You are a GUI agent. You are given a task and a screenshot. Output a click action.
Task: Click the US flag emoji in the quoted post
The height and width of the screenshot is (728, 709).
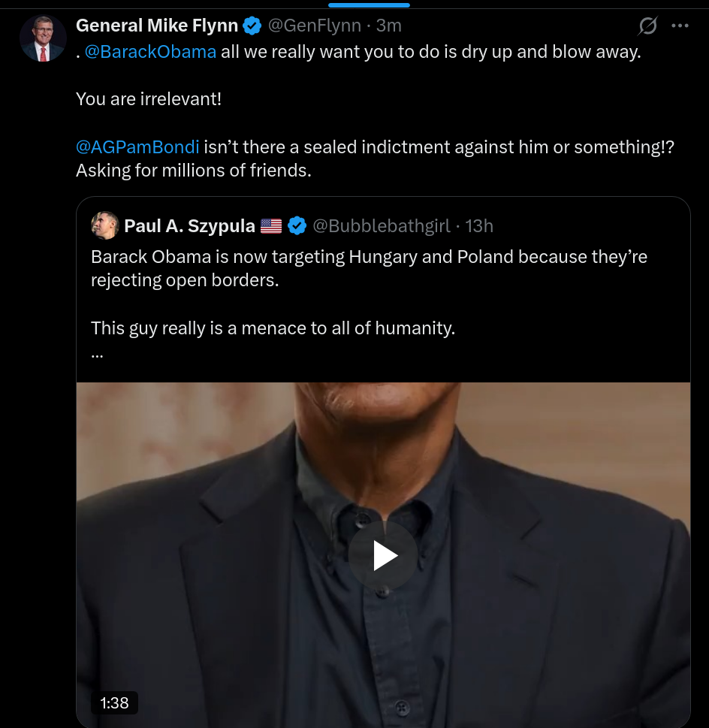(271, 225)
